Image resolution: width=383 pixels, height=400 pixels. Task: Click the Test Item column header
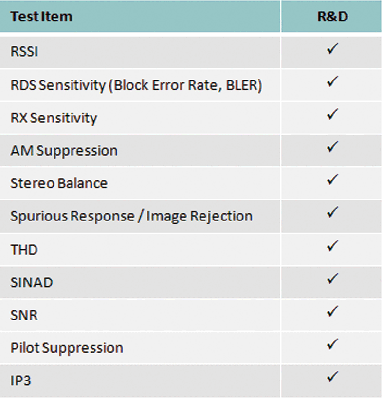pyautogui.click(x=41, y=16)
